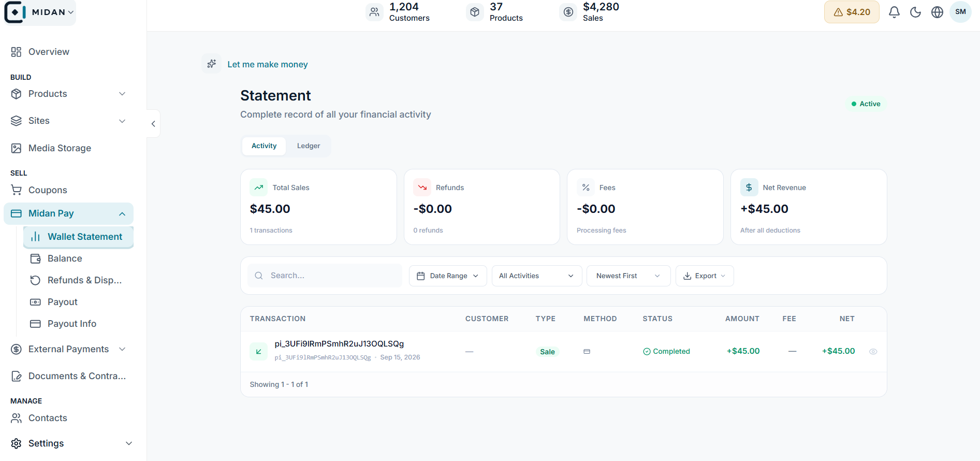Click 'Let me make money' link
The height and width of the screenshot is (461, 980).
pyautogui.click(x=268, y=64)
